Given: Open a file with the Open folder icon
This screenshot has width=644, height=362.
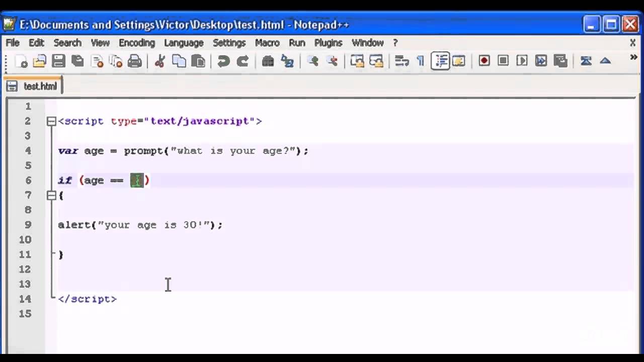Looking at the screenshot, I should click(39, 61).
